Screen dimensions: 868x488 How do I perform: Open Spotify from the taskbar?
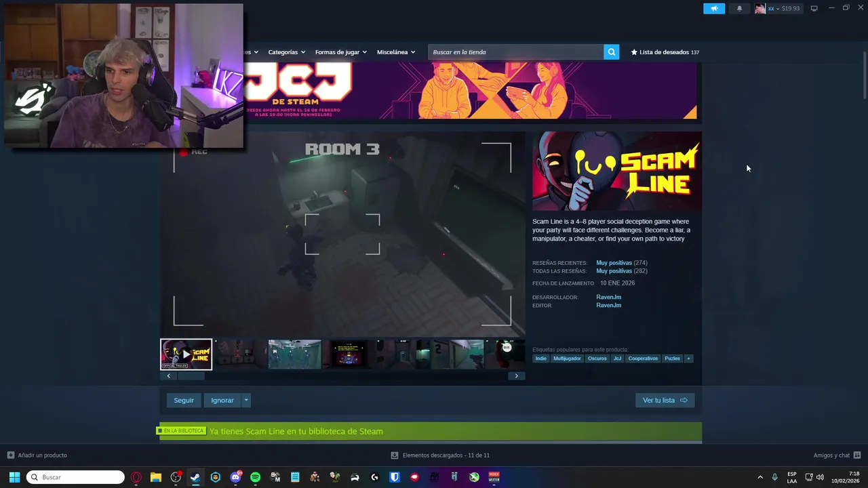tap(255, 477)
